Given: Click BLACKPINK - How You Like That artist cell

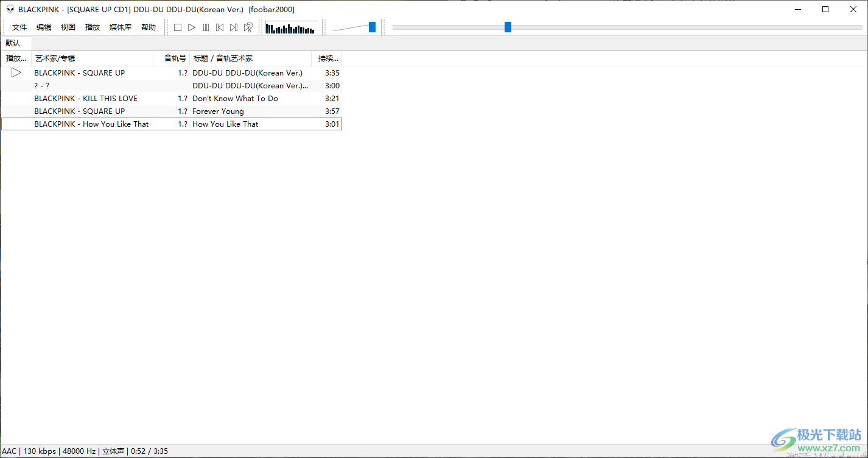Looking at the screenshot, I should click(91, 124).
